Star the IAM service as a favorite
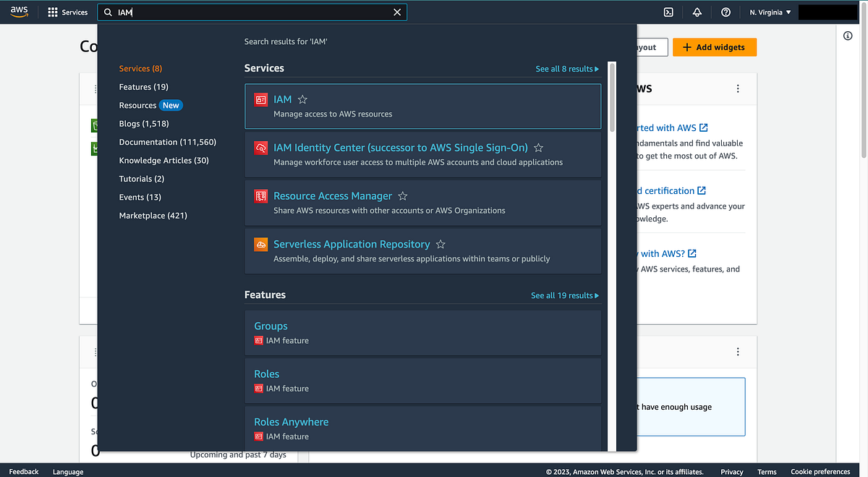Screen dimensions: 868x477 (x=302, y=99)
